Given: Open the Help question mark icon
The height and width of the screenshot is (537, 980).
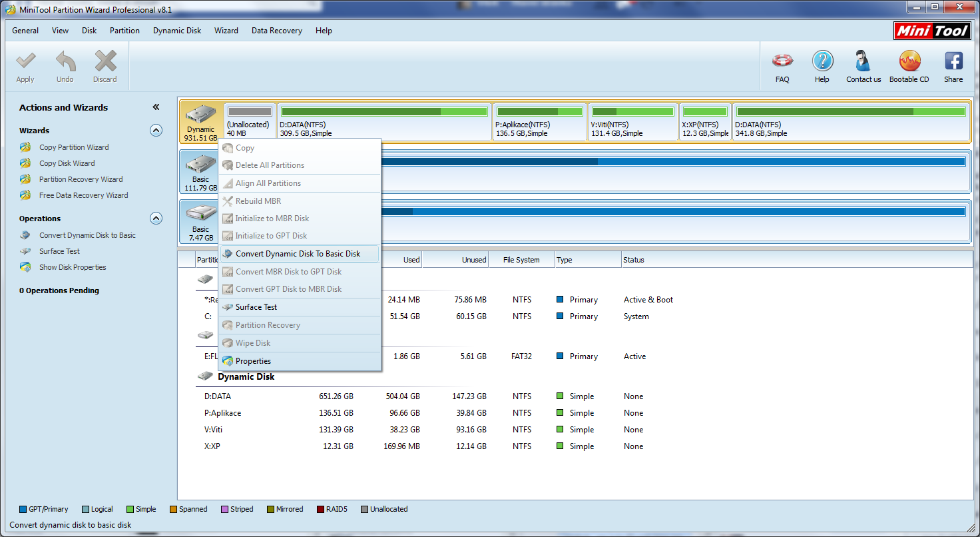Looking at the screenshot, I should point(822,61).
